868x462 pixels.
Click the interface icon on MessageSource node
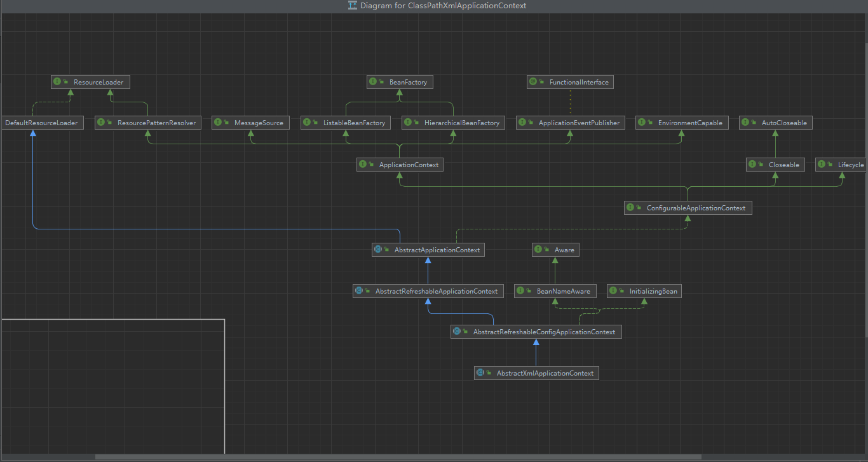click(x=218, y=123)
